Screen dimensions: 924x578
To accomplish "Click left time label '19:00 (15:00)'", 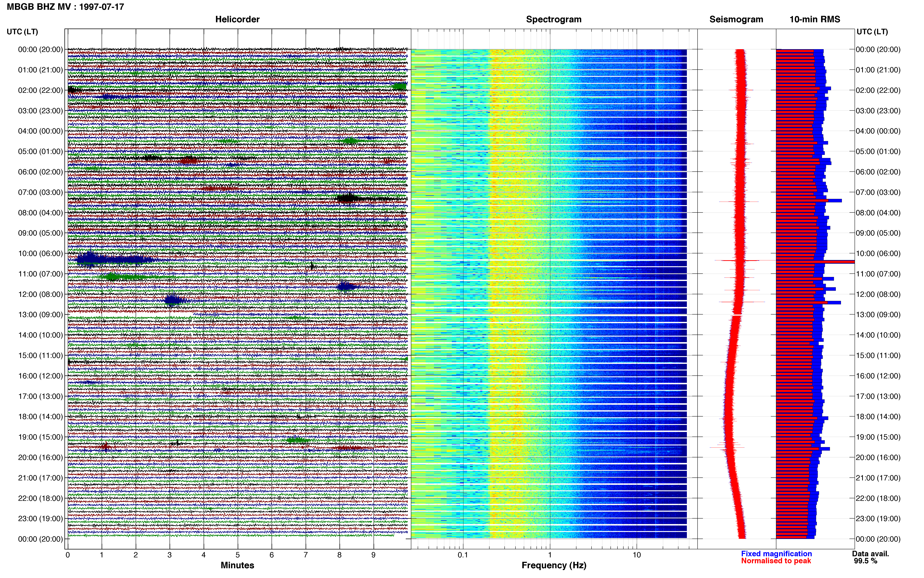I will [41, 437].
